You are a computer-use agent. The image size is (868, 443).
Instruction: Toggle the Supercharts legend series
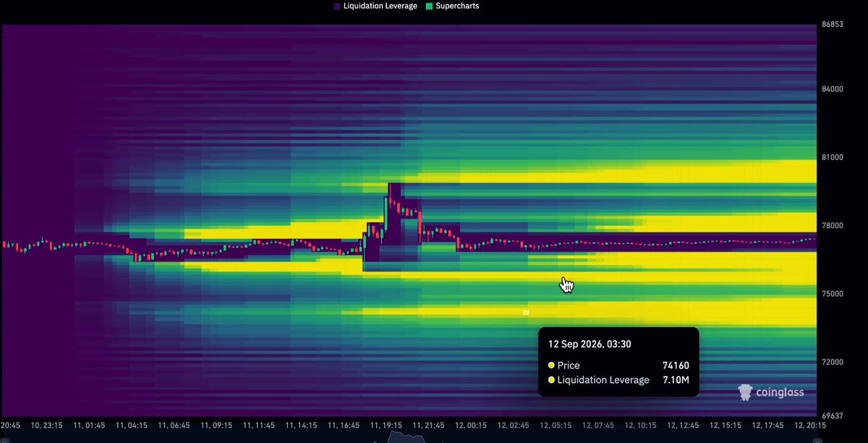tap(452, 6)
